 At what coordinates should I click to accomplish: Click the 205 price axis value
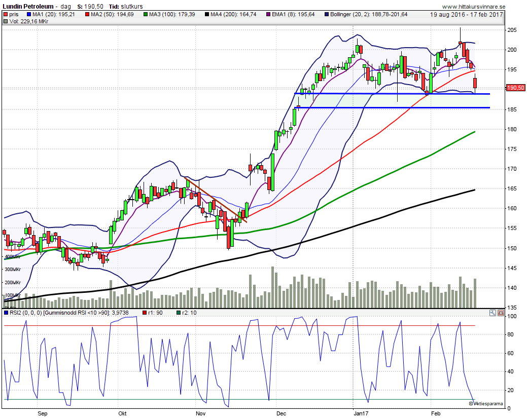pyautogui.click(x=512, y=30)
